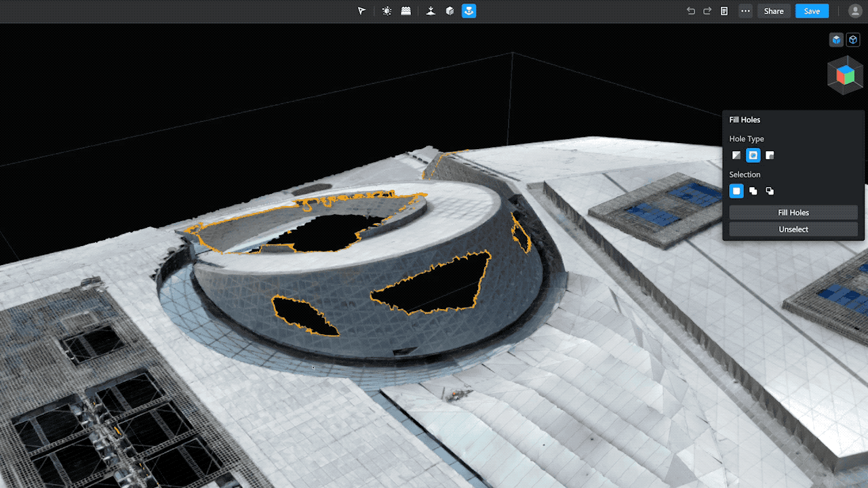
Task: Click the terrain waves tool icon
Action: 406,11
